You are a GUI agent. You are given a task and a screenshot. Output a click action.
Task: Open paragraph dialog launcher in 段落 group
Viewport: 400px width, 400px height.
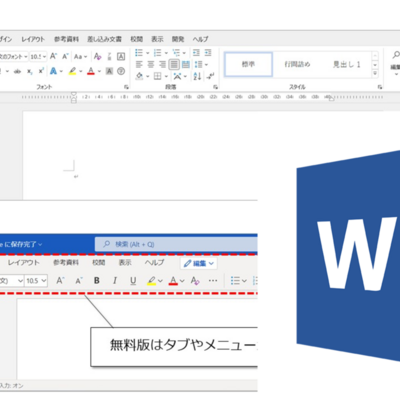[x=216, y=87]
